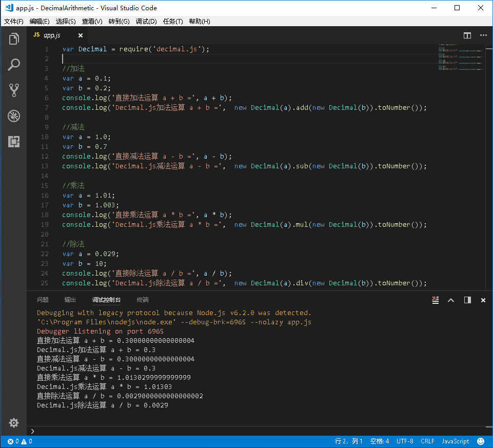This screenshot has width=493, height=448.
Task: Click the node.exe --debug-brk=6965 command line
Action: pyautogui.click(x=174, y=322)
